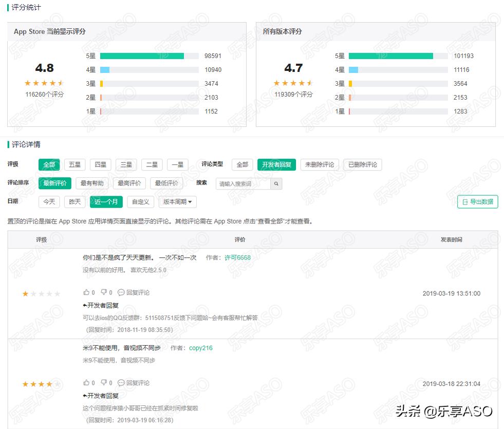Switch review sorting to 最有帮助
This screenshot has width=504, height=429.
(x=91, y=183)
